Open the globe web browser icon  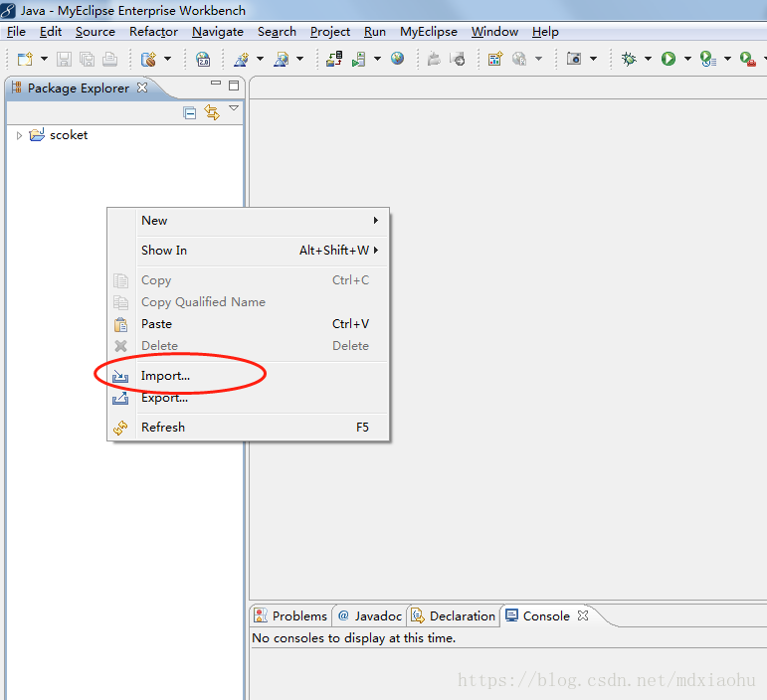(x=397, y=59)
